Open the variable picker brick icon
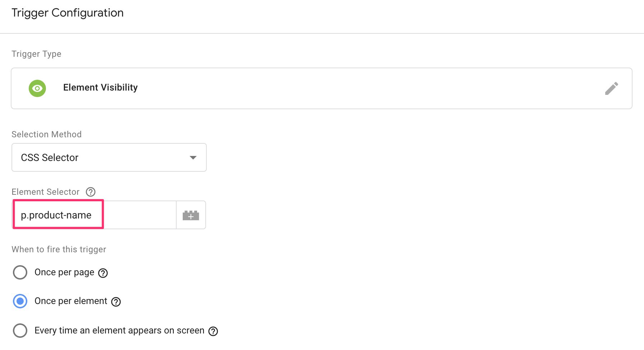 click(191, 215)
